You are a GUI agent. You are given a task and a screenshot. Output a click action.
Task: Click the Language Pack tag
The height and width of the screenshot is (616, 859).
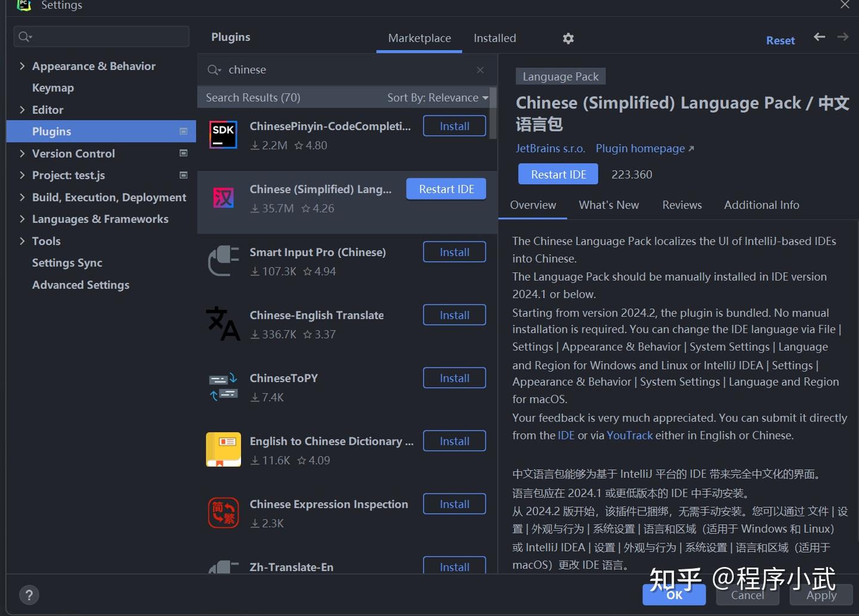click(561, 76)
